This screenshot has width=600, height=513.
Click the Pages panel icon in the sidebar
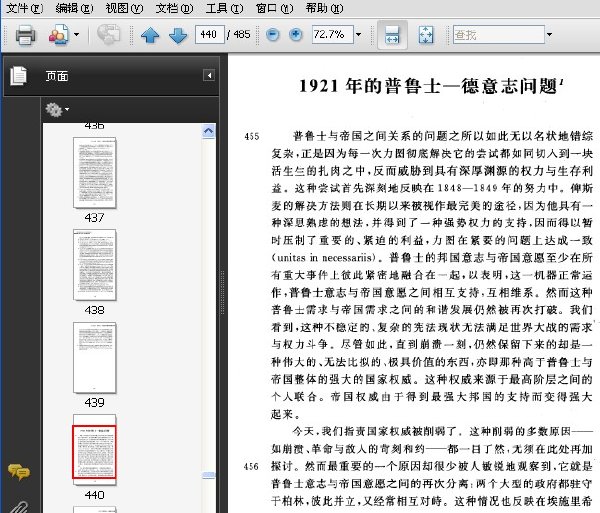(18, 75)
